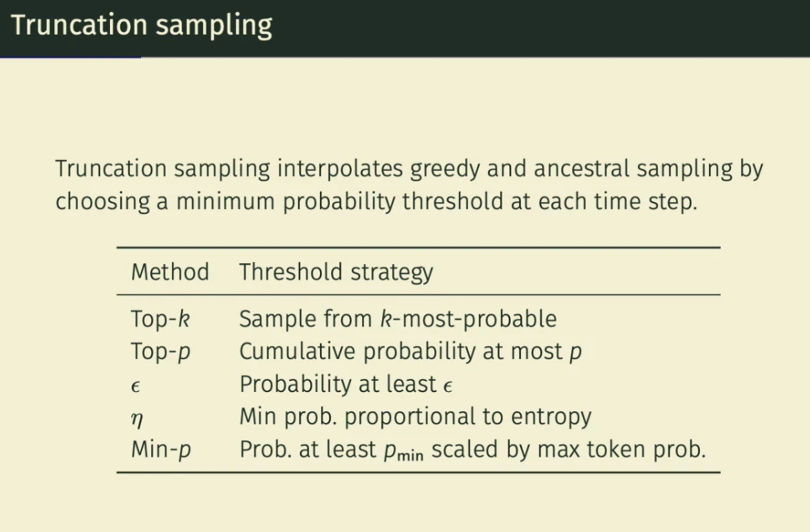Screen dimensions: 810x532
Task: Click the "Truncation sampling" slide title
Action: [141, 25]
